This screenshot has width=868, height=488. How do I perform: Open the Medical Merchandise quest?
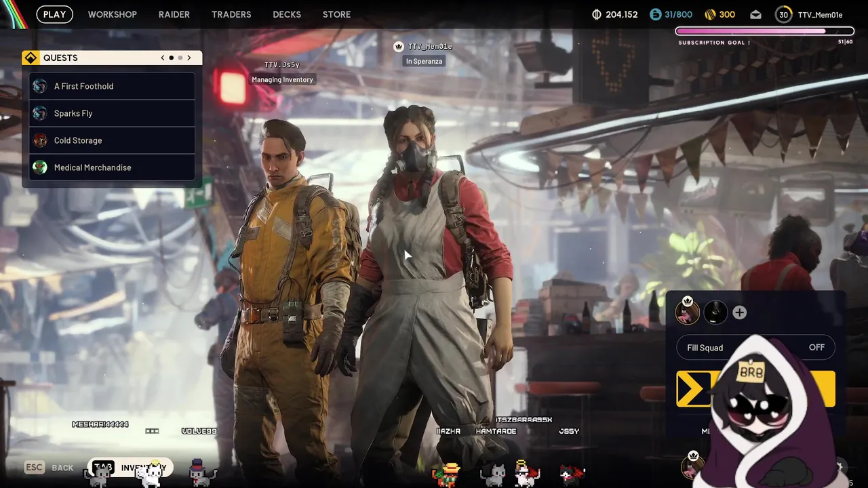point(113,167)
